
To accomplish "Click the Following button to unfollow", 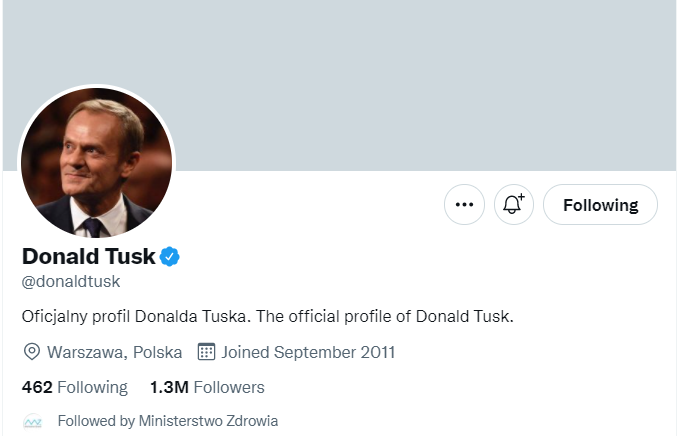I will pos(600,205).
